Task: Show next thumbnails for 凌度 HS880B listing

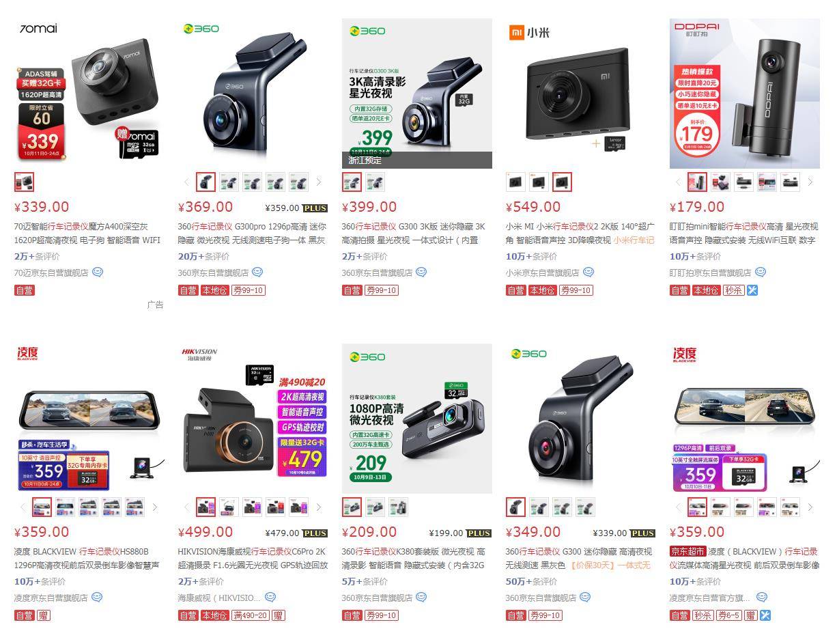Action: click(x=155, y=507)
